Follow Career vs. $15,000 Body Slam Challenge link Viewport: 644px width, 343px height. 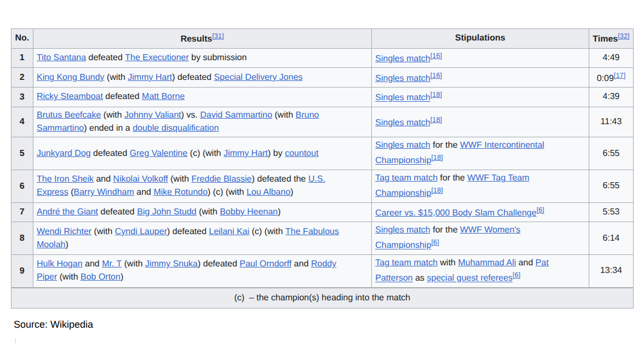pyautogui.click(x=456, y=213)
